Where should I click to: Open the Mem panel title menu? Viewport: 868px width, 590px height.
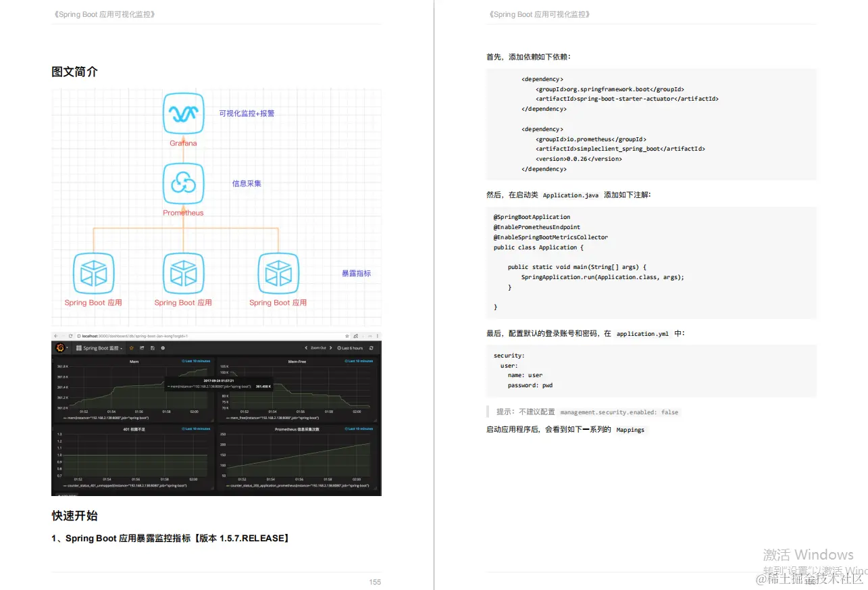[134, 361]
